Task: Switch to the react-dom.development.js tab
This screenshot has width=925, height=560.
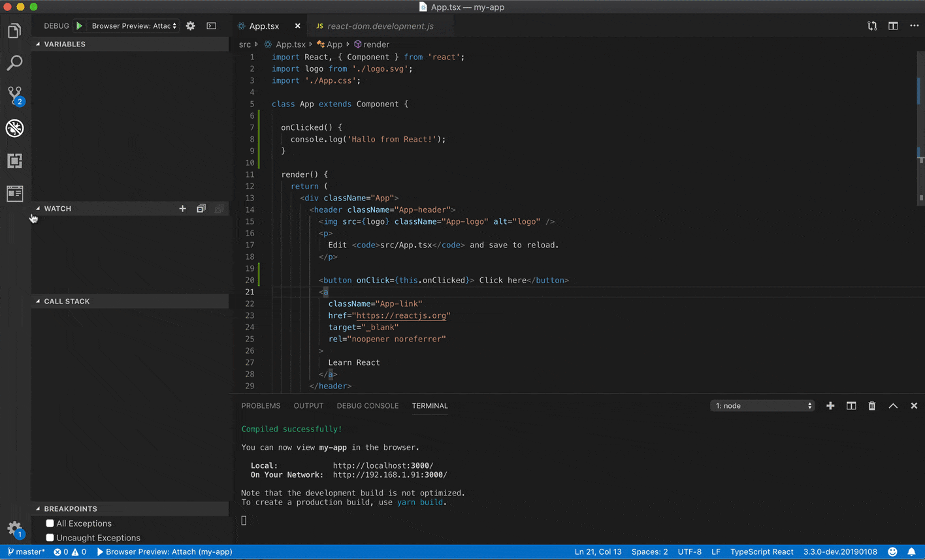Action: pyautogui.click(x=380, y=26)
